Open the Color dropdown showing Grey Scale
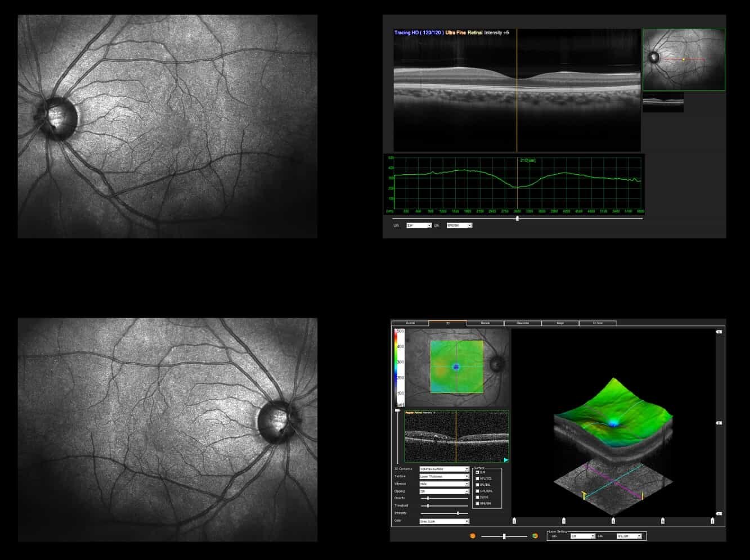 pyautogui.click(x=468, y=521)
